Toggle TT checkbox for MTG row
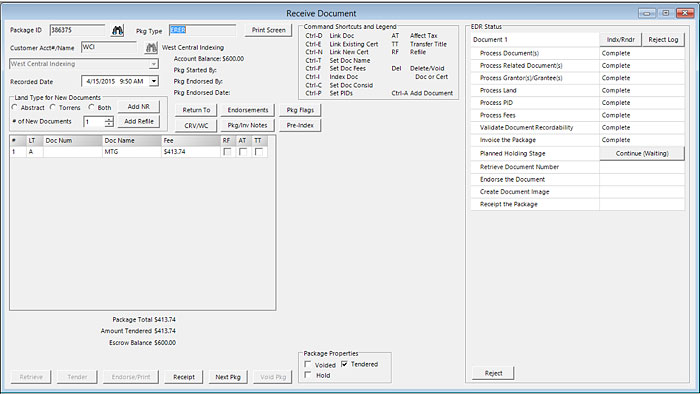The image size is (700, 394). point(258,152)
